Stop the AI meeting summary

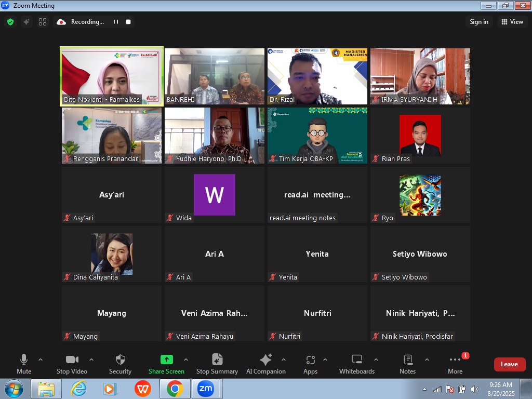217,364
